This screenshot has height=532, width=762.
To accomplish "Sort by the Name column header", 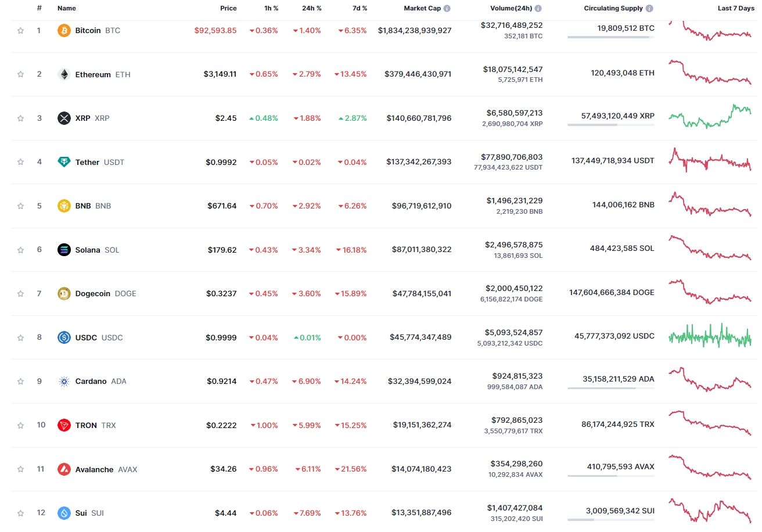I will pyautogui.click(x=67, y=9).
